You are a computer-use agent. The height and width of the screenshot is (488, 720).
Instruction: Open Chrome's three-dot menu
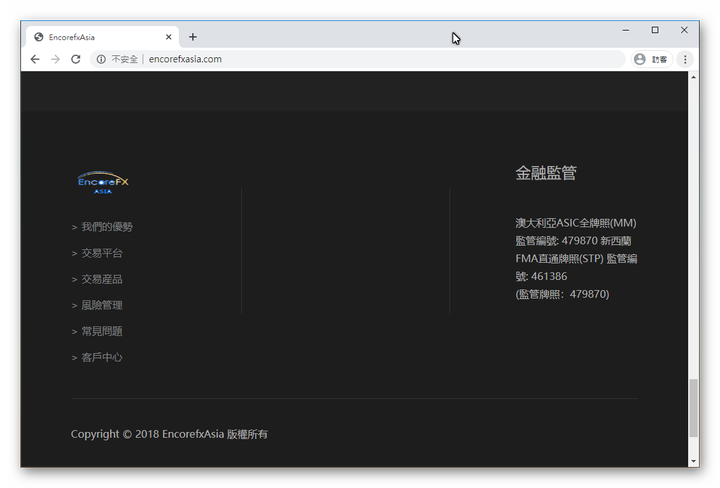[685, 59]
